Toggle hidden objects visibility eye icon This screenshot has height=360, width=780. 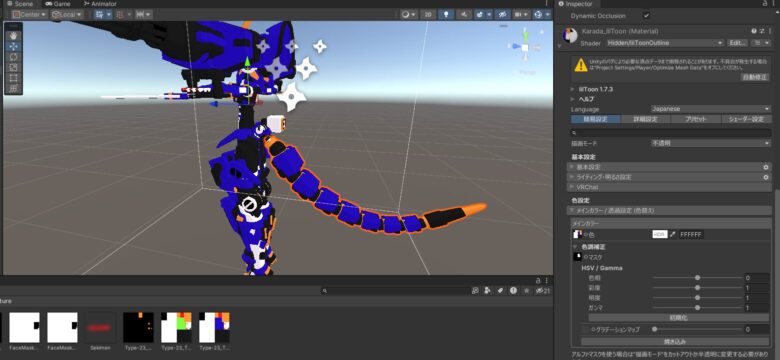coord(503,14)
